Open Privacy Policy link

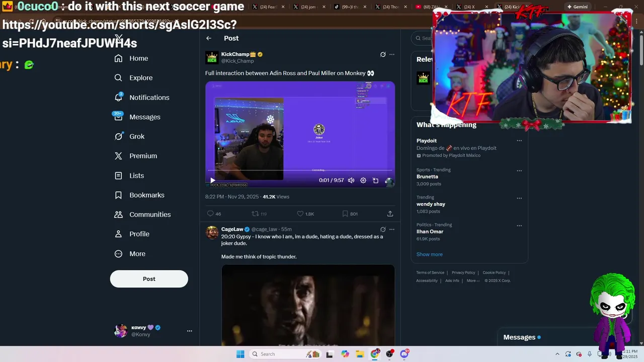[463, 273]
